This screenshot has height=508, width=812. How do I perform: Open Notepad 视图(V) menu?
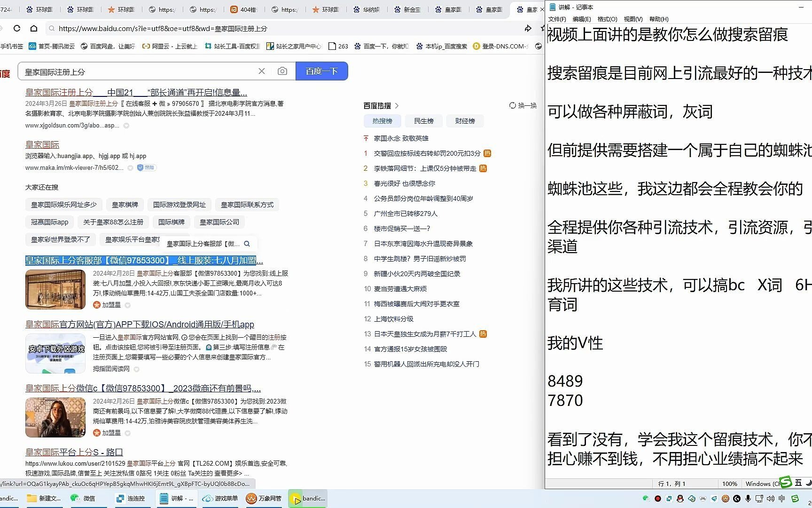(633, 19)
